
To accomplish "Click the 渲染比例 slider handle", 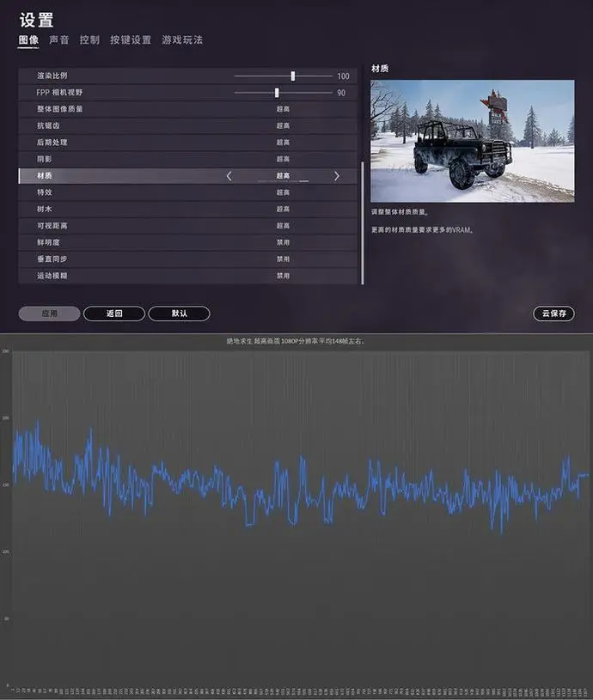I will [293, 76].
